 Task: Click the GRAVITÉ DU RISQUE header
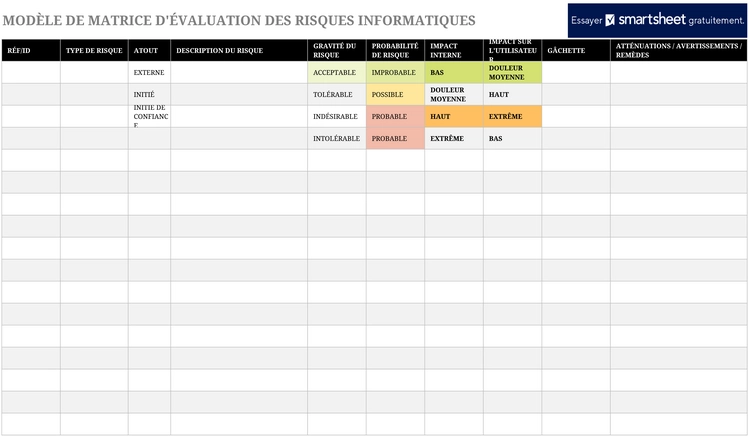pos(337,50)
